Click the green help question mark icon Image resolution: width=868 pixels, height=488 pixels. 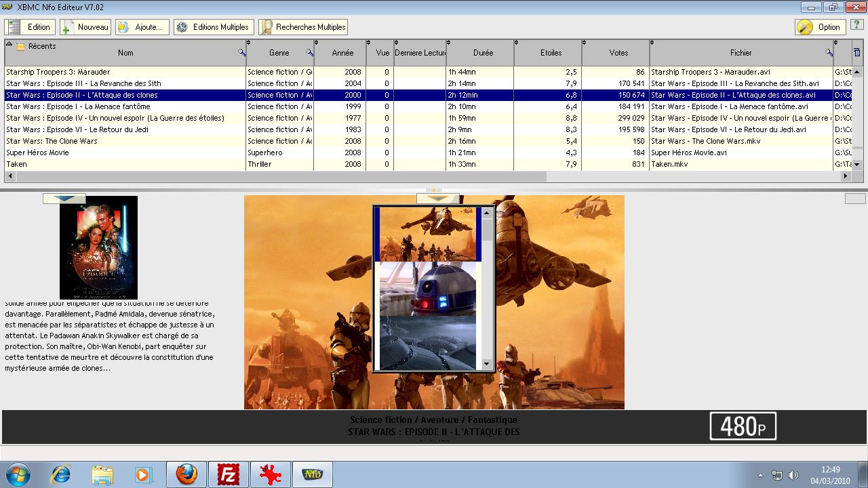856,25
